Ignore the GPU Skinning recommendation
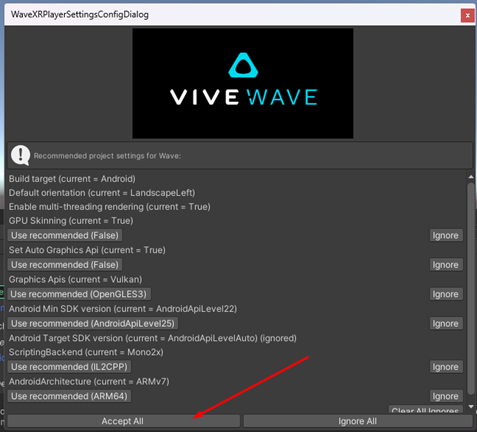Screen dimensions: 477x432 click(x=446, y=235)
